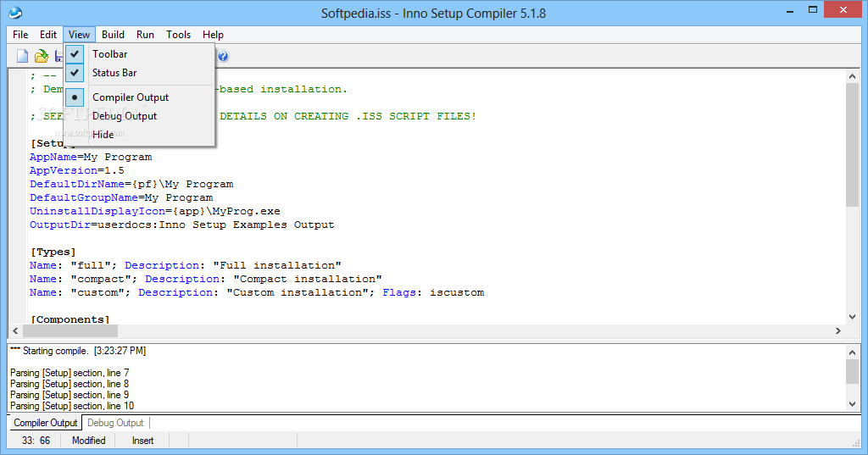
Task: Click the 'AppName=My Program' line
Action: coord(91,158)
